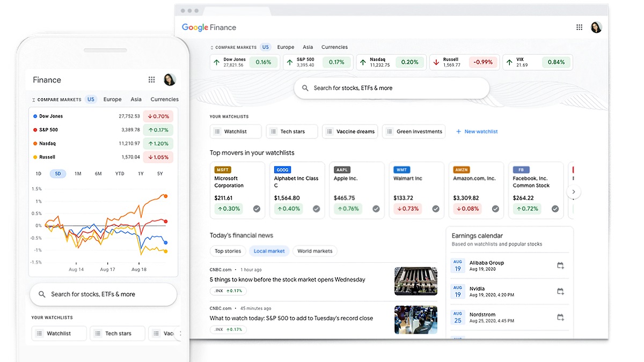Switch desktop markets to Asia tab
Screen dimensions: 644x362
(x=308, y=47)
